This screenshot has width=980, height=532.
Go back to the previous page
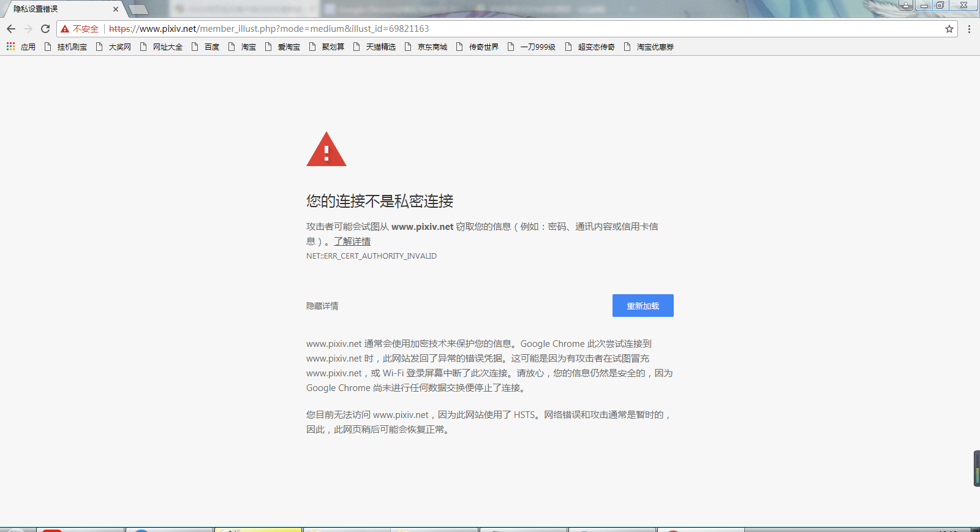click(x=11, y=29)
